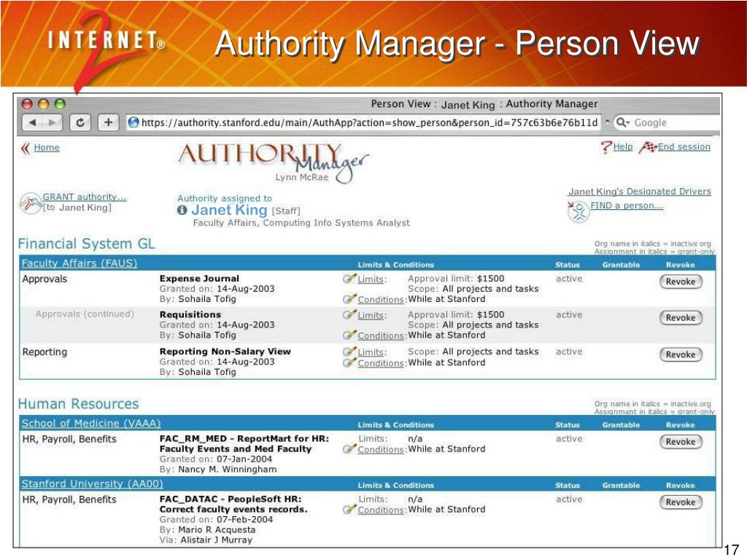Viewport: 747px width, 560px height.
Task: Click pencil icon for Requisitions Limits
Action: [349, 315]
